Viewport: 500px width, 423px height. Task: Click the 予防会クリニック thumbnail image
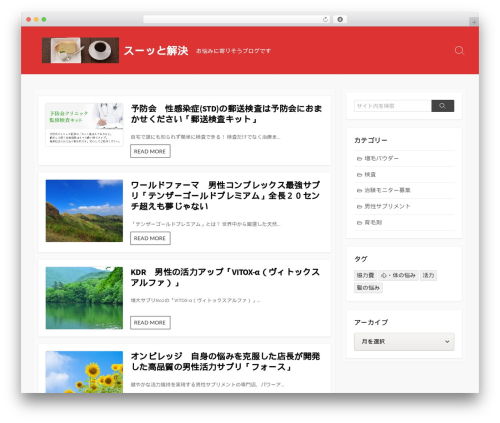(84, 125)
